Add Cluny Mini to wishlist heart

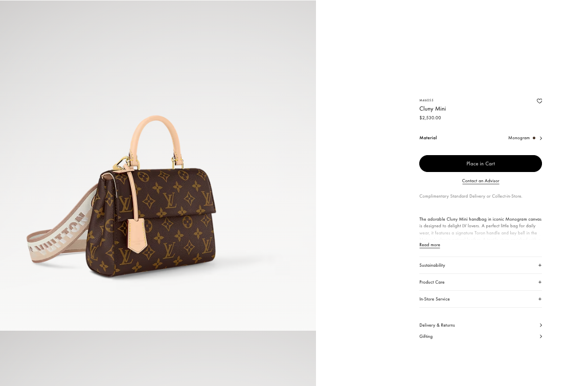point(539,101)
